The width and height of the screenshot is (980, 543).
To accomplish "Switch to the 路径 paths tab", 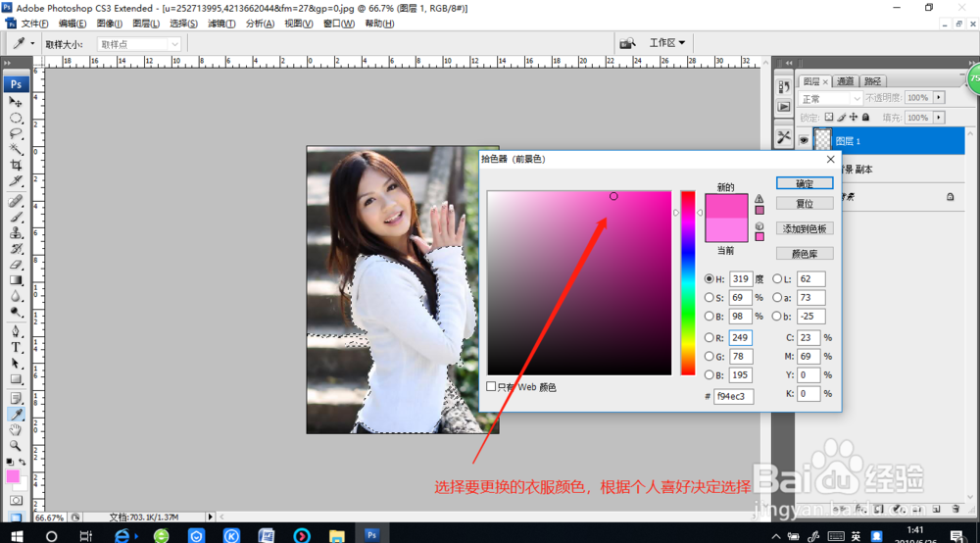I will pos(872,81).
